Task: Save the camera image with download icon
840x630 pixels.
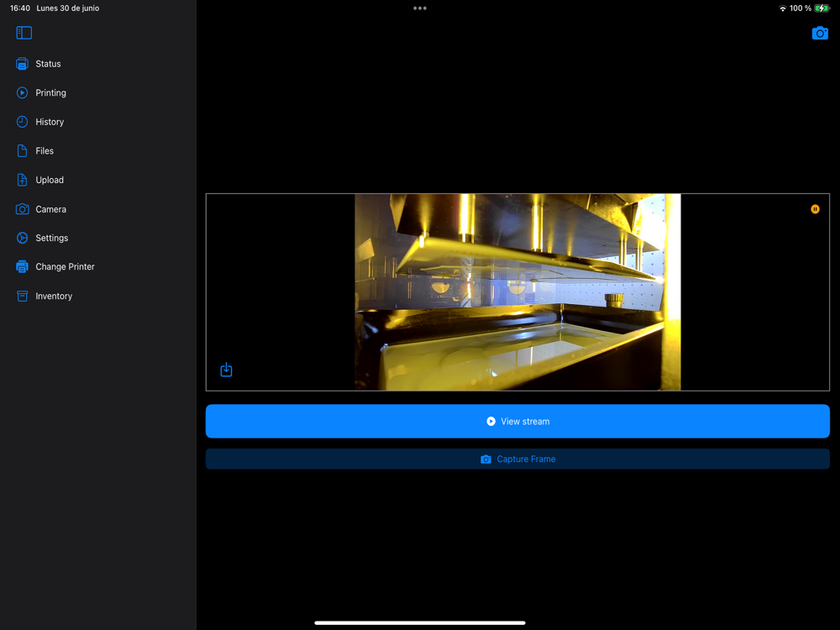Action: point(226,370)
